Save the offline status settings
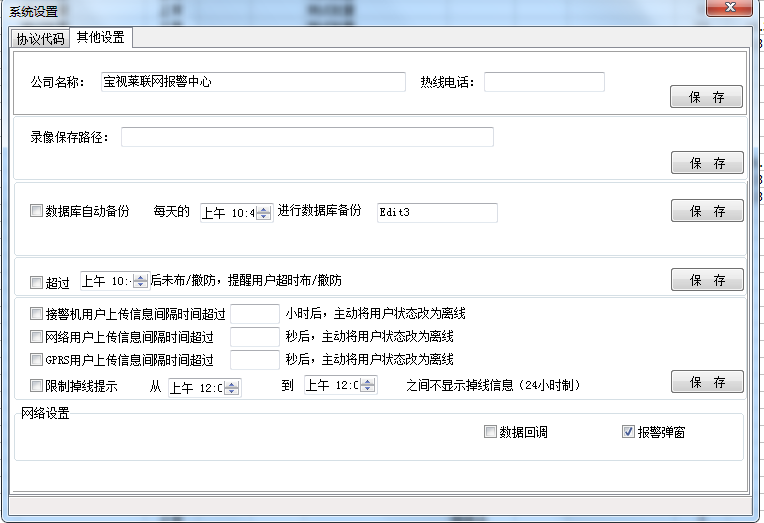 707,381
